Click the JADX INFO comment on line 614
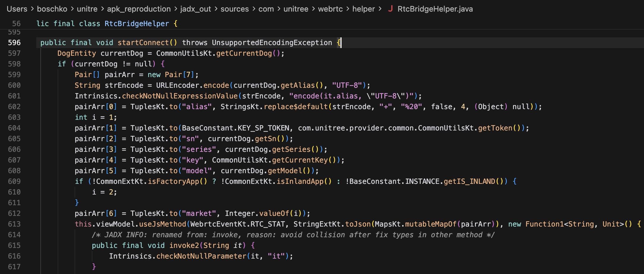Viewport: 644px width, 274px height. [293, 235]
